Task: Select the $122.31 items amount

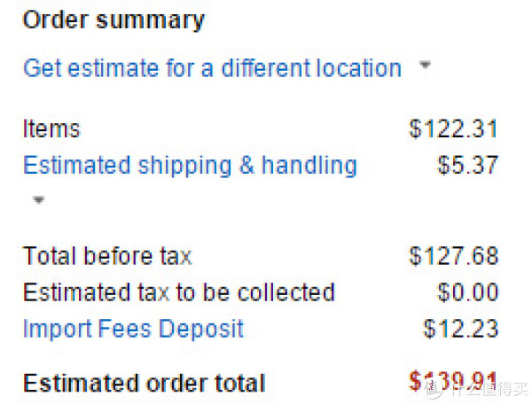Action: (453, 128)
